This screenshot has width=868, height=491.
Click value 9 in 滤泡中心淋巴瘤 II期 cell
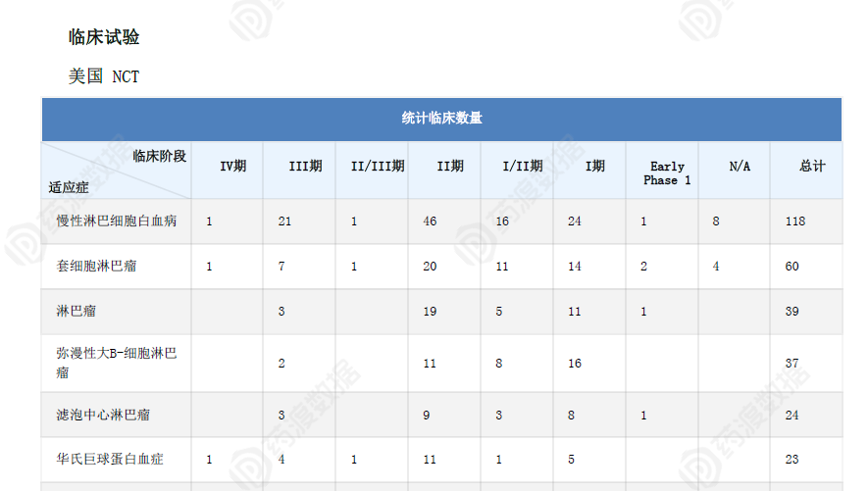pos(427,416)
